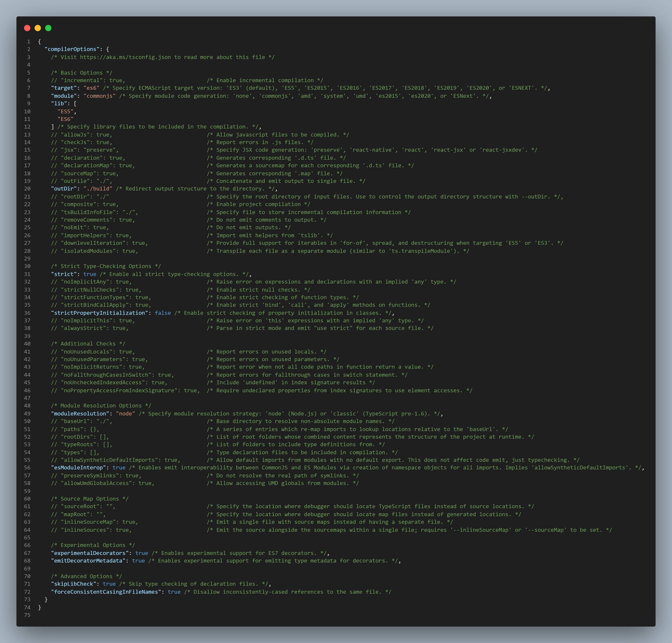Click the commented "typeRoots" option

click(x=82, y=445)
